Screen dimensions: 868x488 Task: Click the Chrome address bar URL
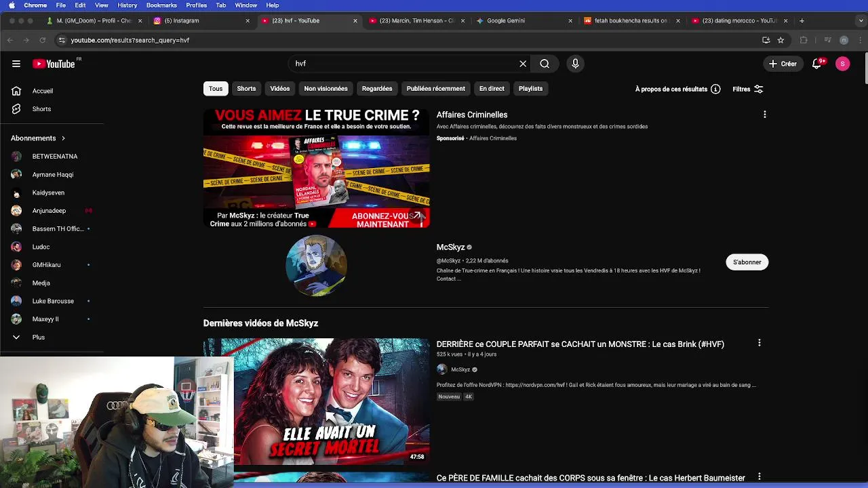(x=130, y=40)
